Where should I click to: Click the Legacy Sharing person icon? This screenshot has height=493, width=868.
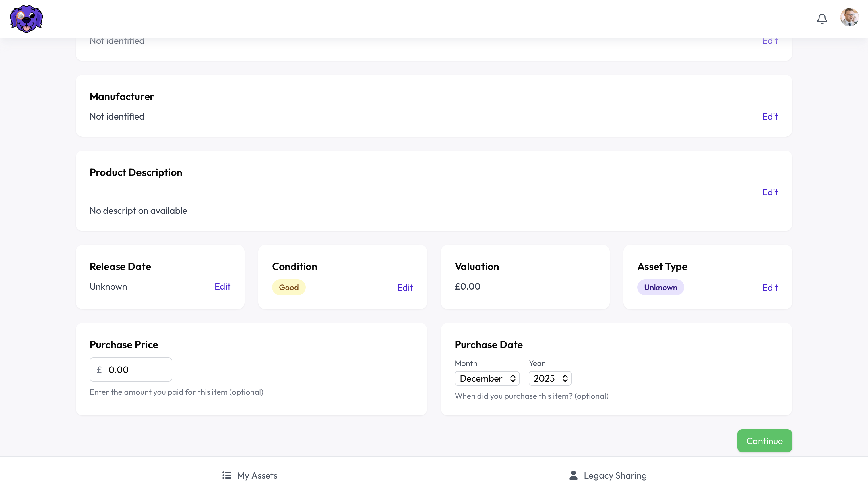[573, 475]
